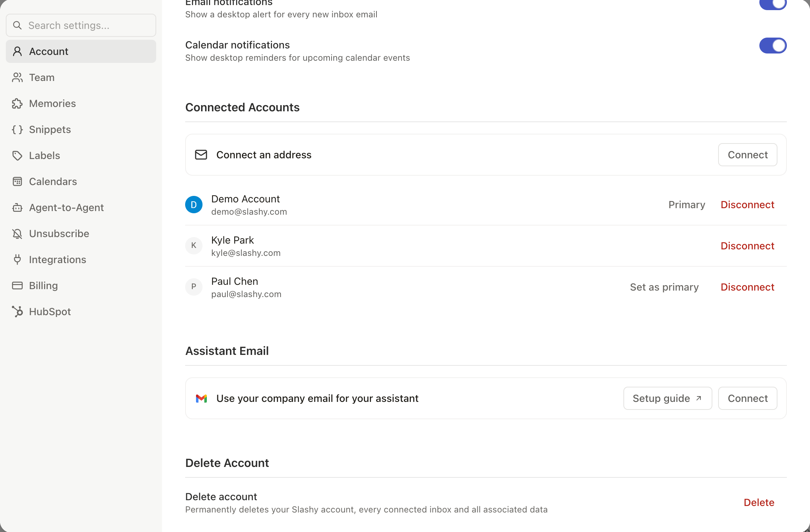Click Connect for Connect an address
The height and width of the screenshot is (532, 810).
[x=747, y=155]
